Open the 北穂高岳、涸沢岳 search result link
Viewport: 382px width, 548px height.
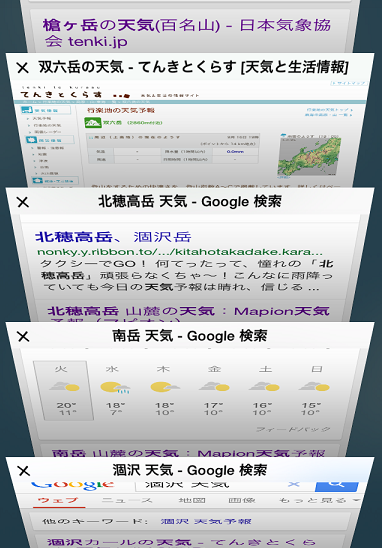(x=113, y=237)
